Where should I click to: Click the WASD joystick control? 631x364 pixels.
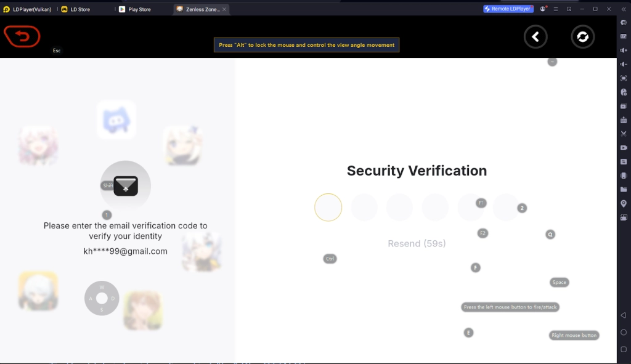point(102,298)
